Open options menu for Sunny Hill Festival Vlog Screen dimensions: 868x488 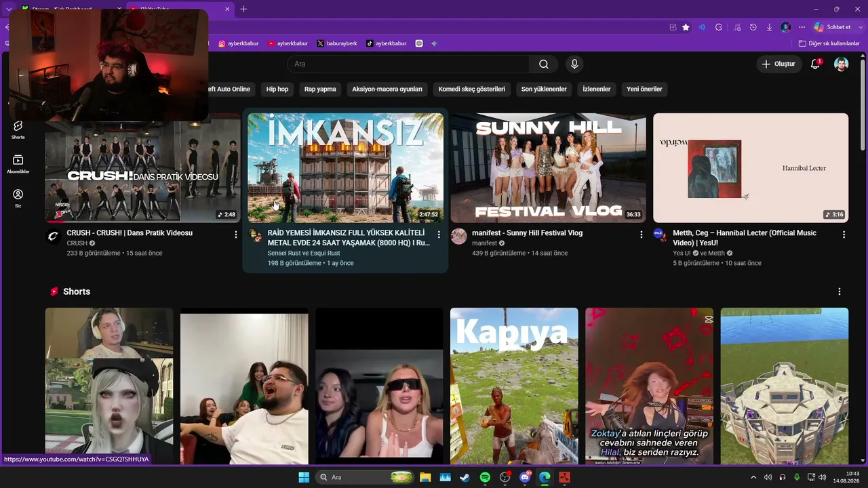642,235
